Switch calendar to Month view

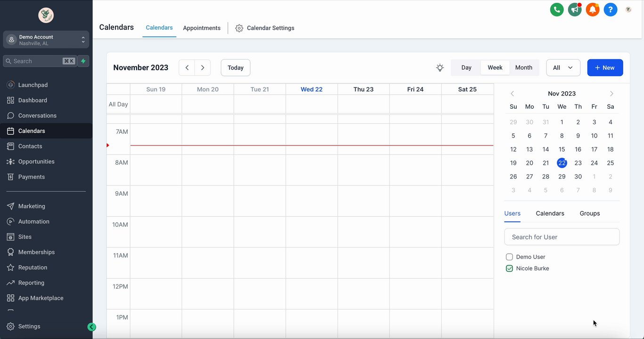point(523,68)
